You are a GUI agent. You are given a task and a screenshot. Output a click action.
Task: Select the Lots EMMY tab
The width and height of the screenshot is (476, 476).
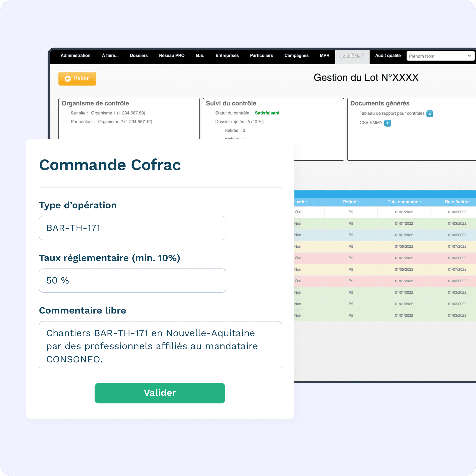tap(352, 57)
